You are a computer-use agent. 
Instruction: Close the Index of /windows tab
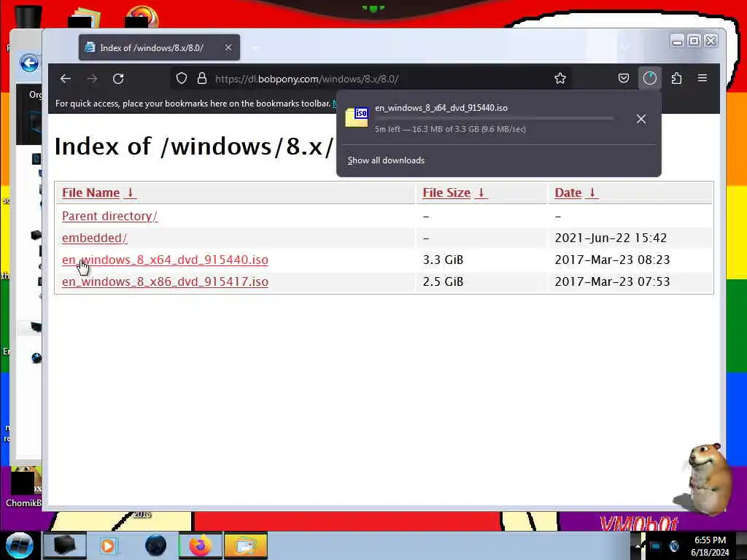pos(228,47)
